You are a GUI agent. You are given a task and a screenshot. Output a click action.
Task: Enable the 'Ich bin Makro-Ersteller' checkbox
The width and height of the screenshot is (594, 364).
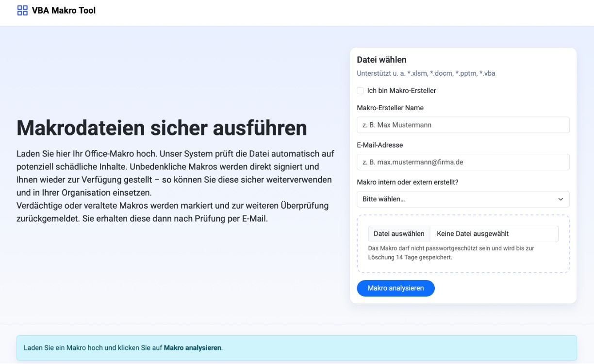click(360, 90)
